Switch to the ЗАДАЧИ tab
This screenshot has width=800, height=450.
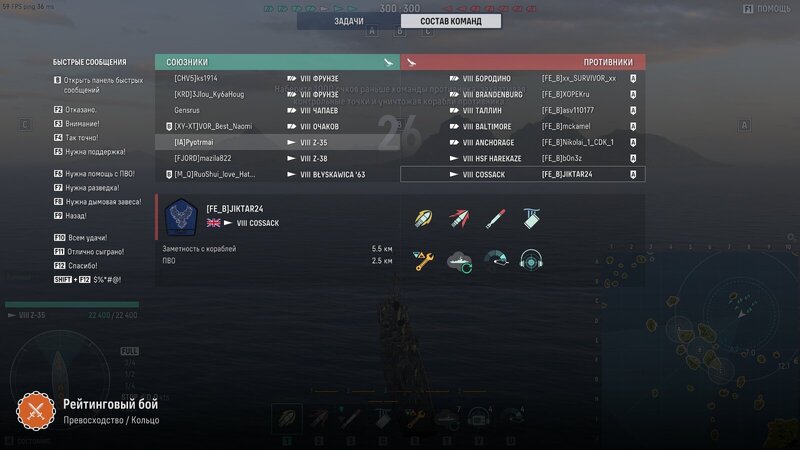click(x=349, y=21)
